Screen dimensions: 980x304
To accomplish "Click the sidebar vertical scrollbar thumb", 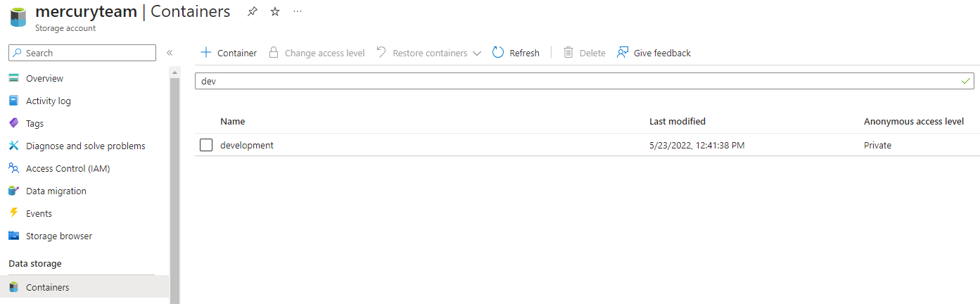I will pos(175,190).
